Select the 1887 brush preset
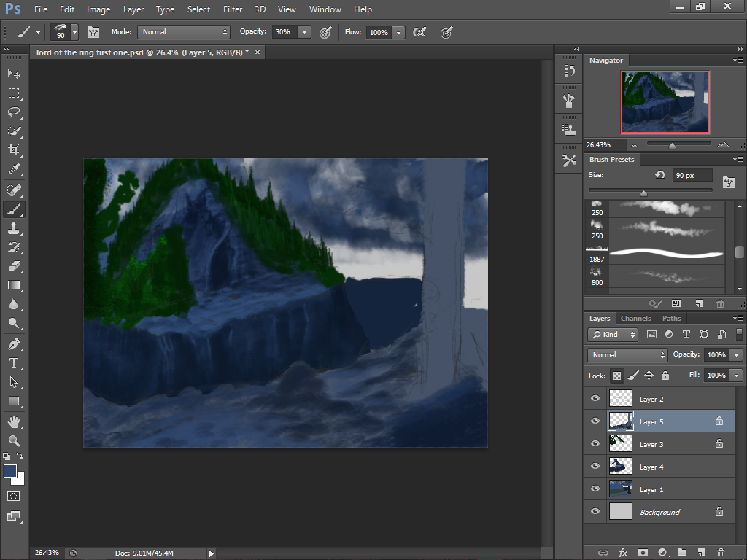Screen dimensions: 747x560 coord(655,254)
